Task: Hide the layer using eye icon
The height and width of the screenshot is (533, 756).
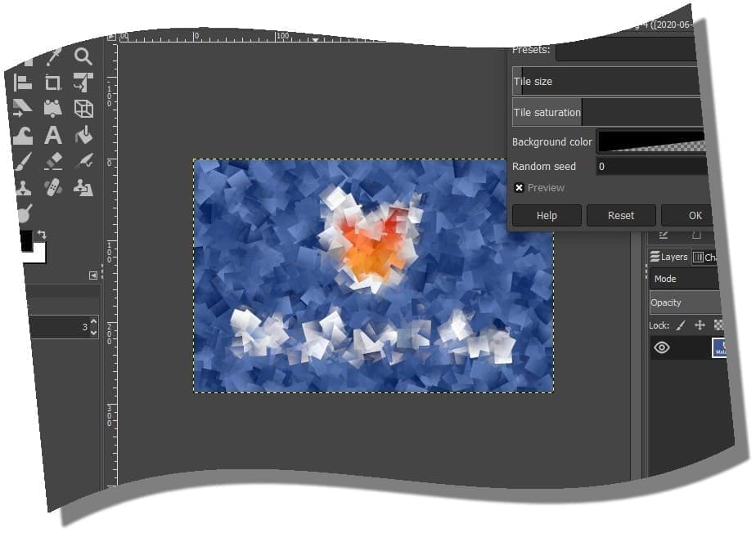Action: click(x=661, y=347)
